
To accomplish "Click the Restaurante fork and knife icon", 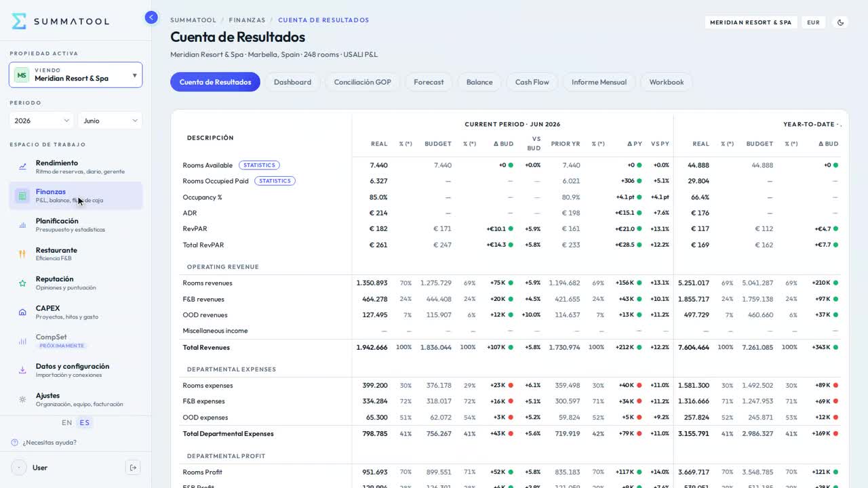I will click(22, 254).
